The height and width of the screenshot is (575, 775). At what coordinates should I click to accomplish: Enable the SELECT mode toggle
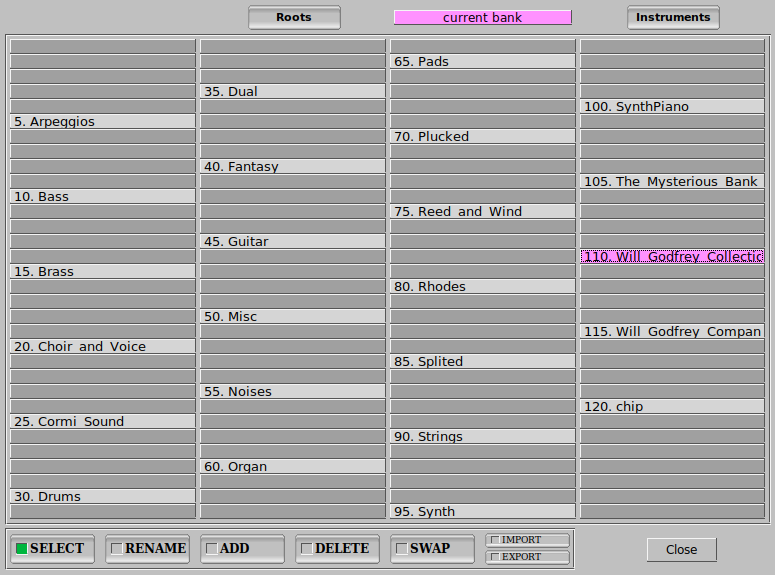pyautogui.click(x=52, y=549)
